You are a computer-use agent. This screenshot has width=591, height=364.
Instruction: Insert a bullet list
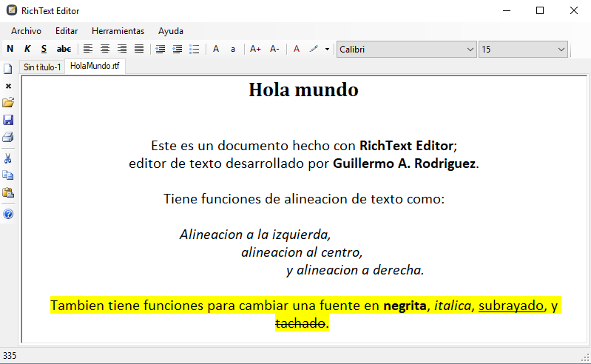(194, 49)
